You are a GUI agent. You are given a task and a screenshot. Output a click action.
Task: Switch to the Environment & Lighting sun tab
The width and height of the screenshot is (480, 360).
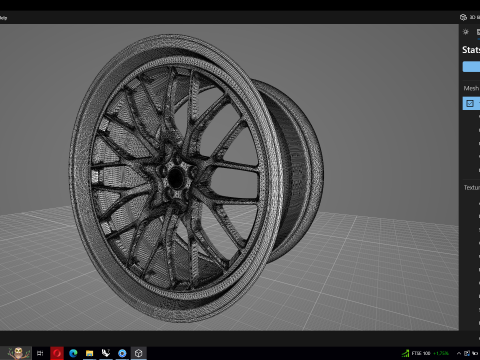click(x=466, y=32)
